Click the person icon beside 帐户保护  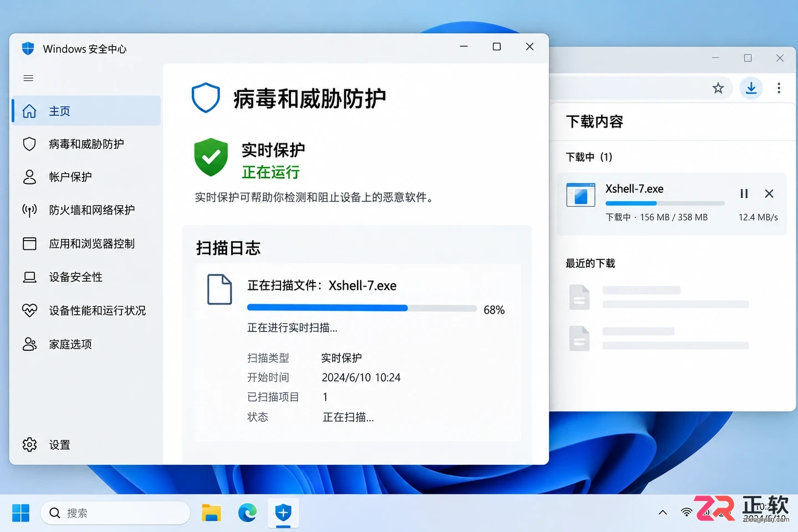pos(29,177)
